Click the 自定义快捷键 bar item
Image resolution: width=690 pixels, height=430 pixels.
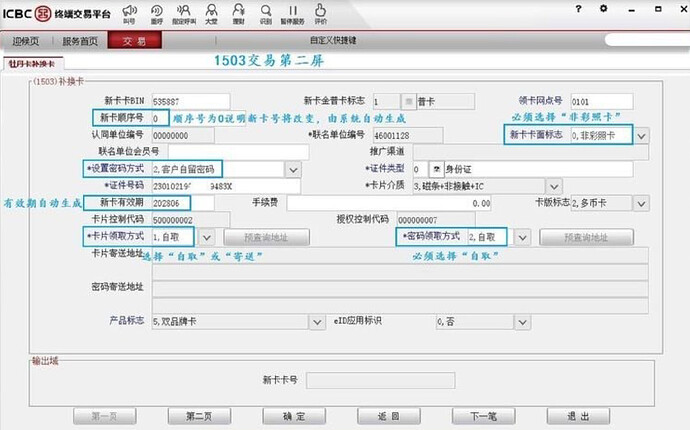(333, 40)
